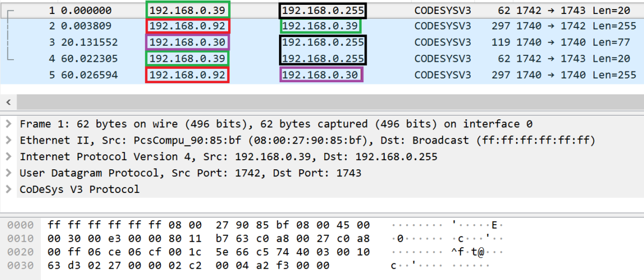644x280 pixels.
Task: Expand the Frame 1 details node
Action: coord(9,124)
